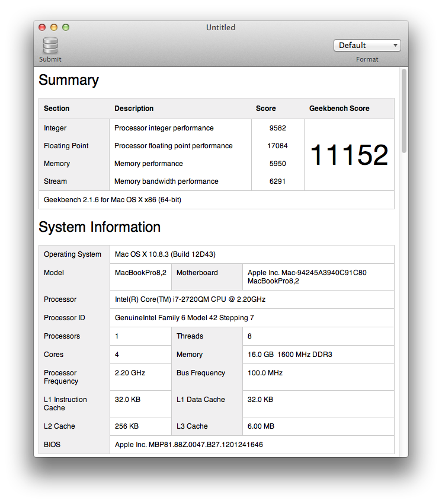Click the Summary heading
This screenshot has width=442, height=504.
69,80
